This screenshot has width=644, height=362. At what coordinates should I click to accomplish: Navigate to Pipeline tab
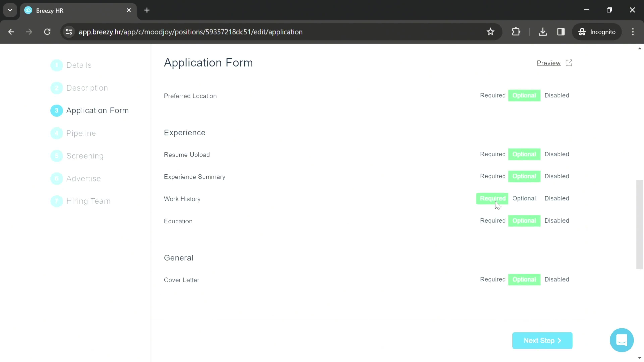click(81, 133)
